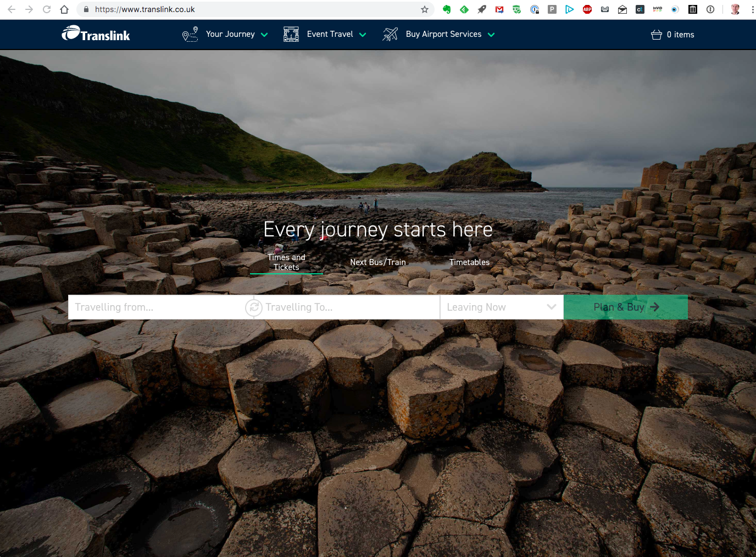Open the Adblock Plus extension
The height and width of the screenshot is (557, 756).
[x=587, y=9]
